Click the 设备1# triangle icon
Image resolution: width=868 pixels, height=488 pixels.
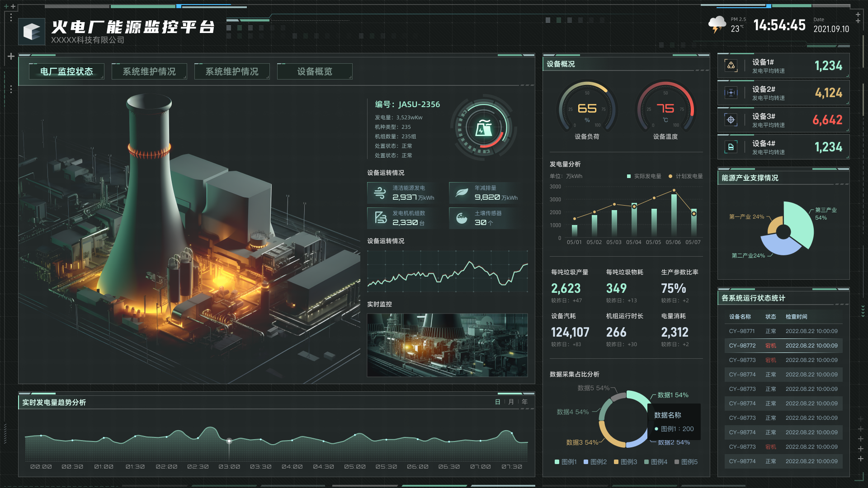(x=731, y=66)
